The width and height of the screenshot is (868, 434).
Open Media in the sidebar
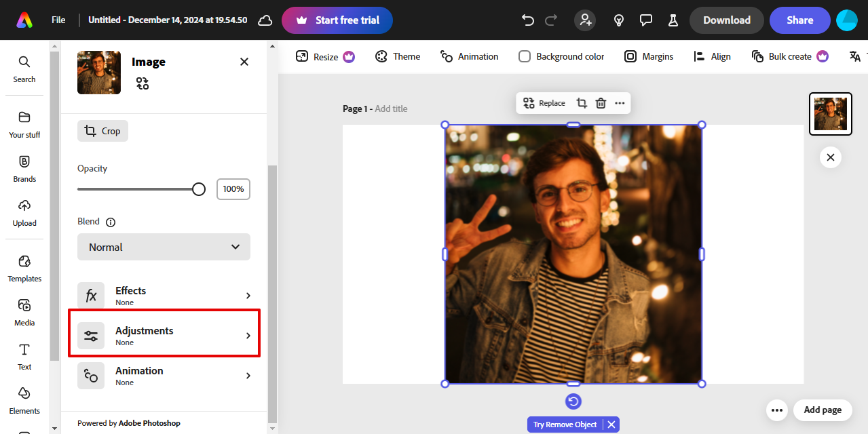point(24,313)
